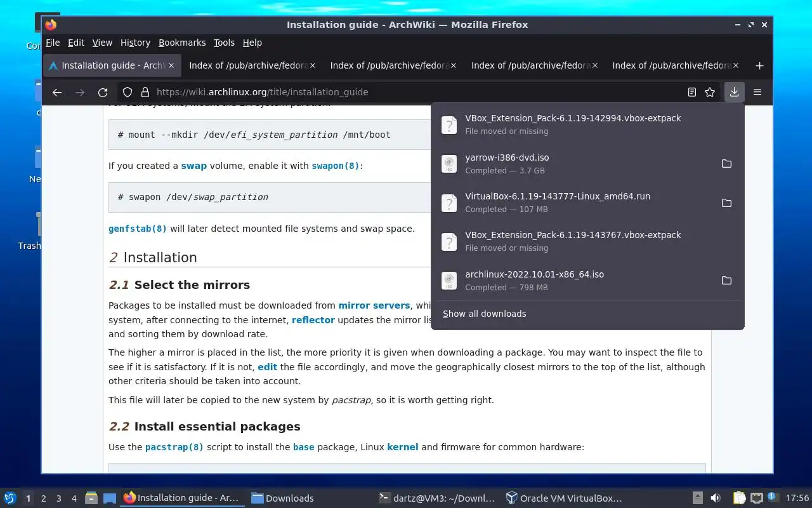
Task: Open the mirror servers link
Action: [374, 305]
